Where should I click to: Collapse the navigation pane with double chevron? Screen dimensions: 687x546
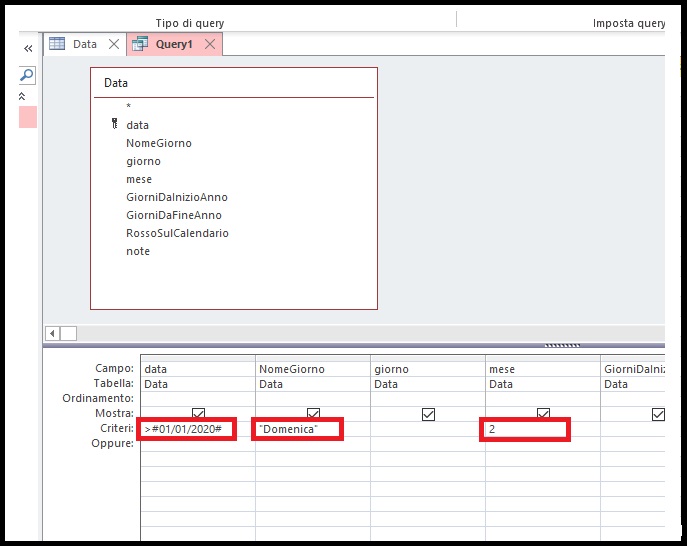click(x=28, y=48)
